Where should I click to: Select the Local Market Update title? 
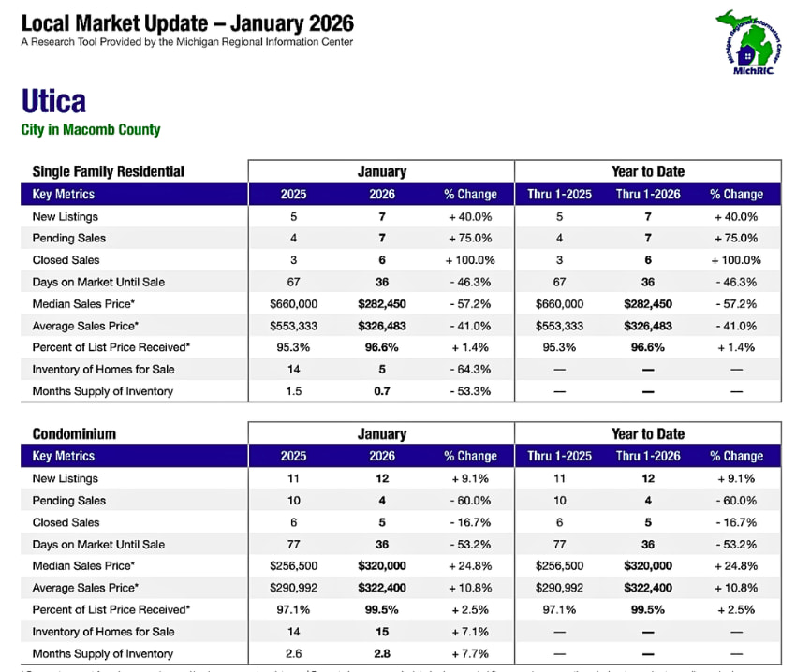point(187,22)
